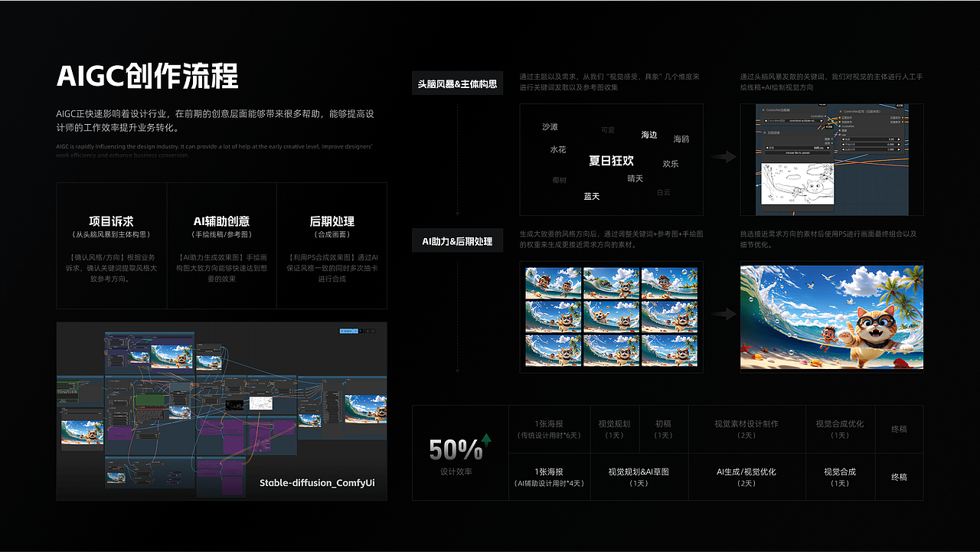Image resolution: width=980 pixels, height=552 pixels.
Task: Click the 欢乐 keyword
Action: point(671,164)
